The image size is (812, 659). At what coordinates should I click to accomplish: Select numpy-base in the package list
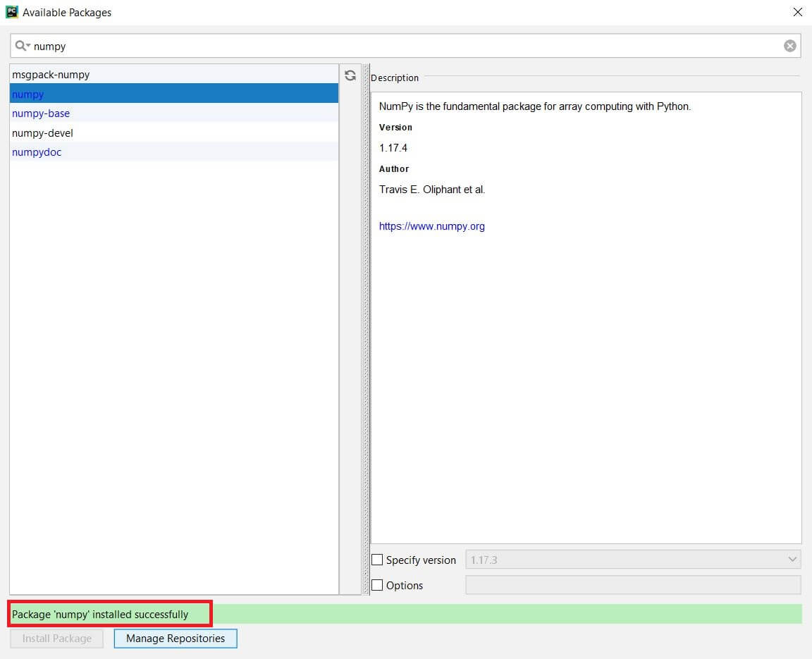click(x=174, y=113)
